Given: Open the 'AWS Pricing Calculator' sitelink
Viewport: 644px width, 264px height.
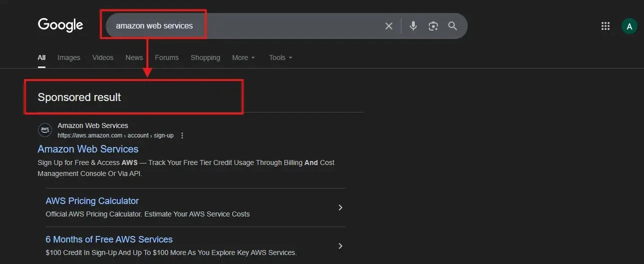Looking at the screenshot, I should pos(92,201).
